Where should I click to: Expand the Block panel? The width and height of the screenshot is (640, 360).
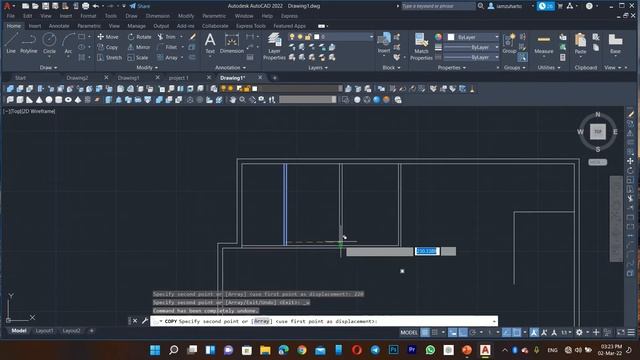click(x=391, y=67)
